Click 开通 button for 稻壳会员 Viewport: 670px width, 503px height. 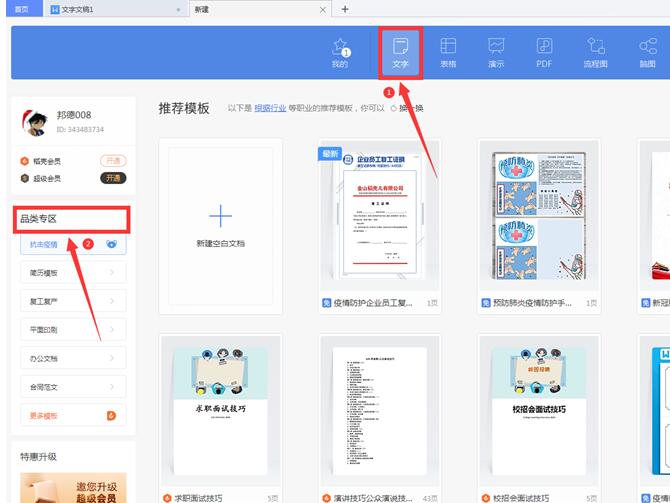tap(113, 161)
